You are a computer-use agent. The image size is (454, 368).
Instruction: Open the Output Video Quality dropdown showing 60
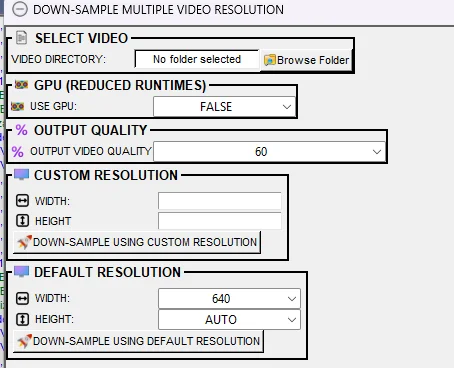pos(269,152)
